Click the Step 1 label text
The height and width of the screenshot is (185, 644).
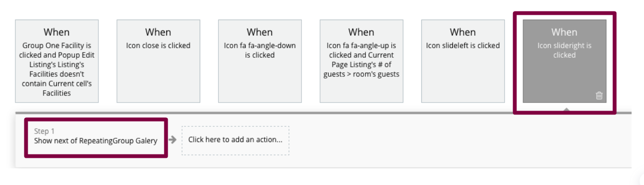pos(44,131)
